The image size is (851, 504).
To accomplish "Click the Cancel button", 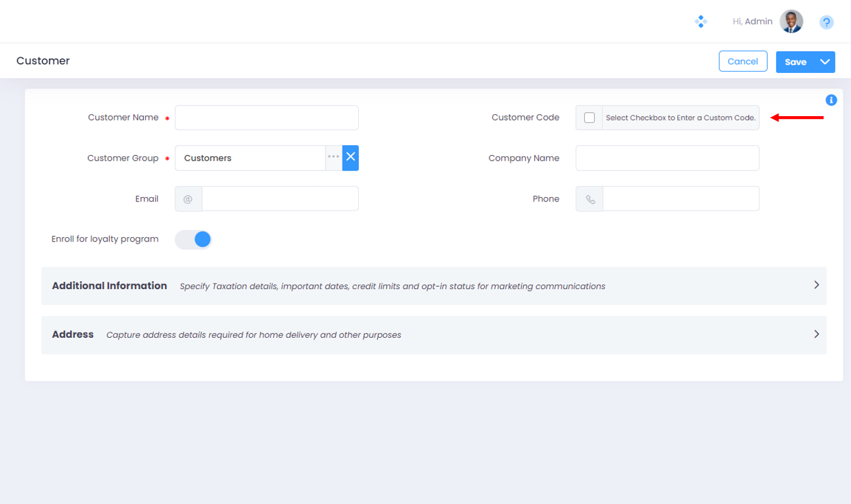I will tap(743, 61).
